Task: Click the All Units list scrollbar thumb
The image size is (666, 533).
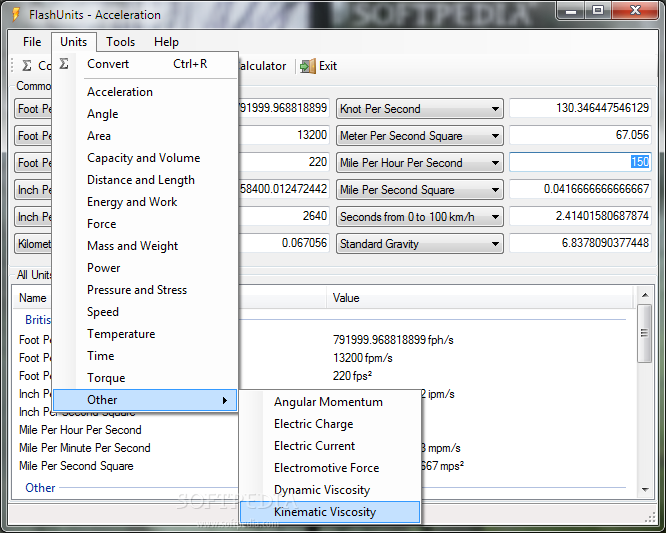Action: (x=645, y=333)
